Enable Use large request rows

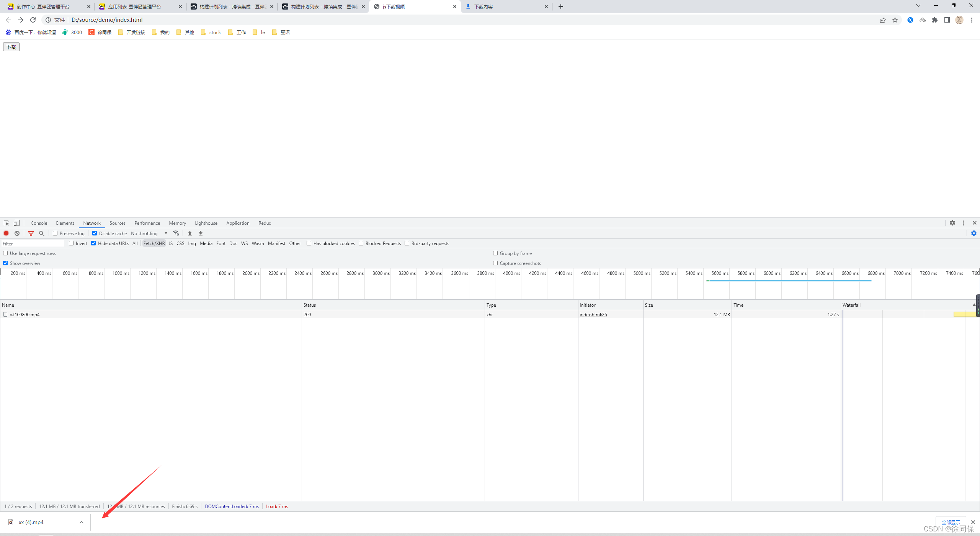click(5, 253)
